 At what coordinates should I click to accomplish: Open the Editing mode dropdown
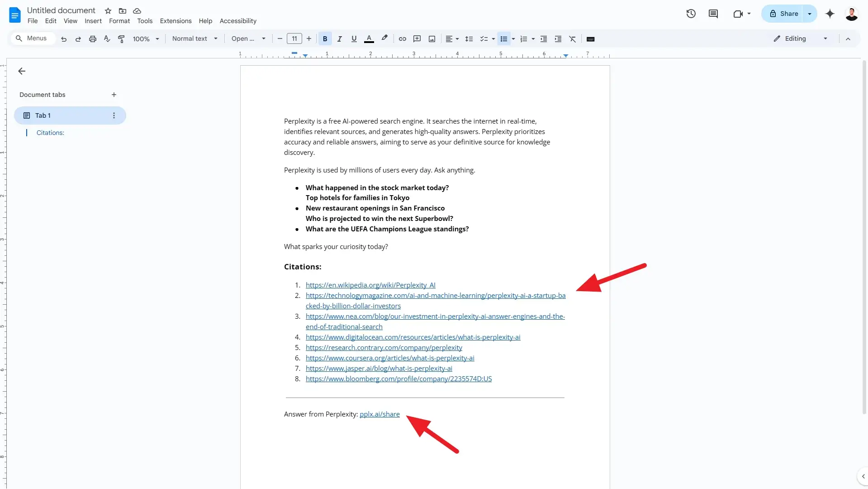pyautogui.click(x=800, y=39)
